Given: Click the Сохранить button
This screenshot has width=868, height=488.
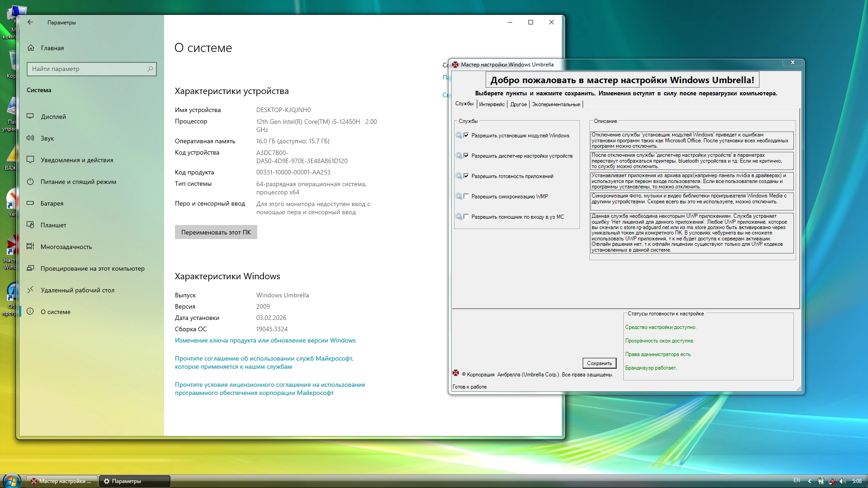Looking at the screenshot, I should coord(599,363).
